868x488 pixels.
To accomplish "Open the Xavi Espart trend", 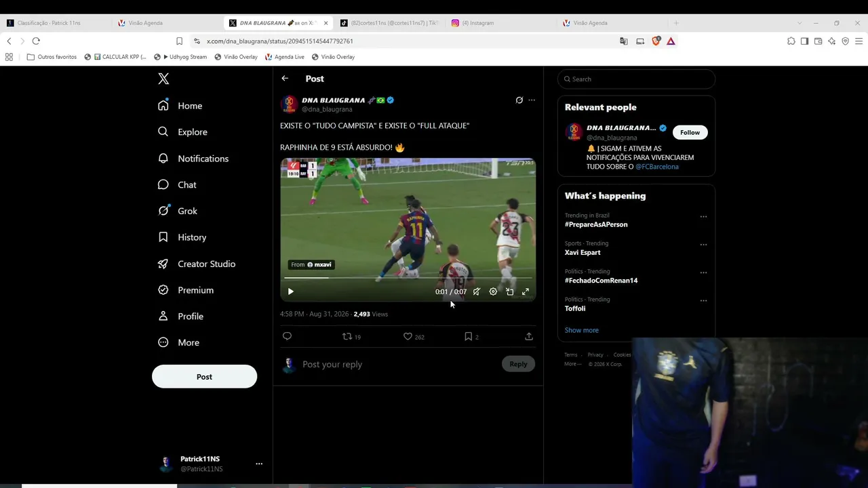I will point(583,252).
